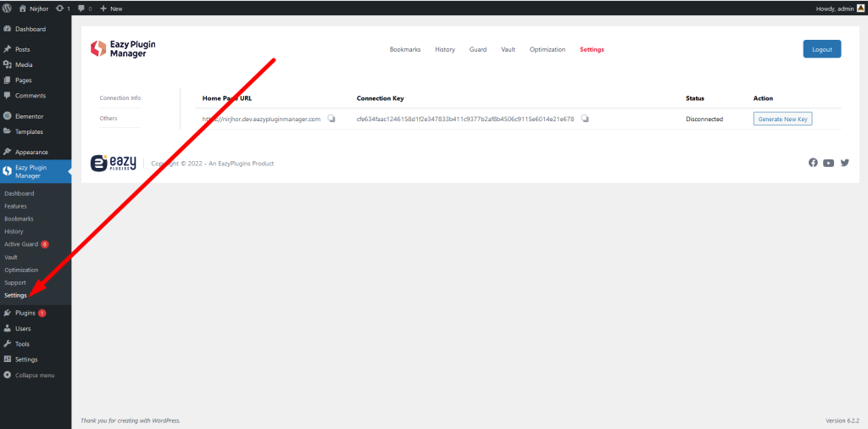The height and width of the screenshot is (429, 868).
Task: Open Bookmarks in the sidebar submenu
Action: point(19,219)
